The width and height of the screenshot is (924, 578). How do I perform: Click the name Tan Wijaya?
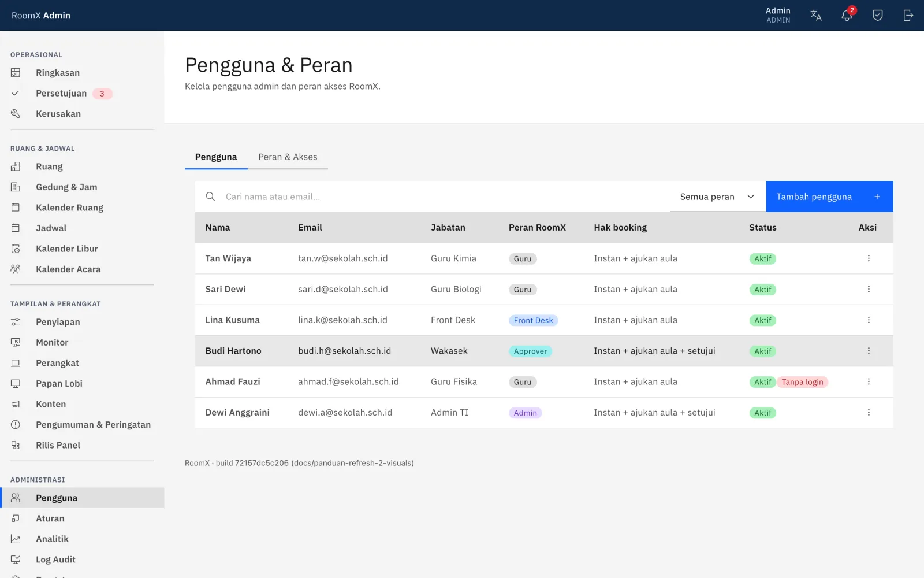click(228, 258)
